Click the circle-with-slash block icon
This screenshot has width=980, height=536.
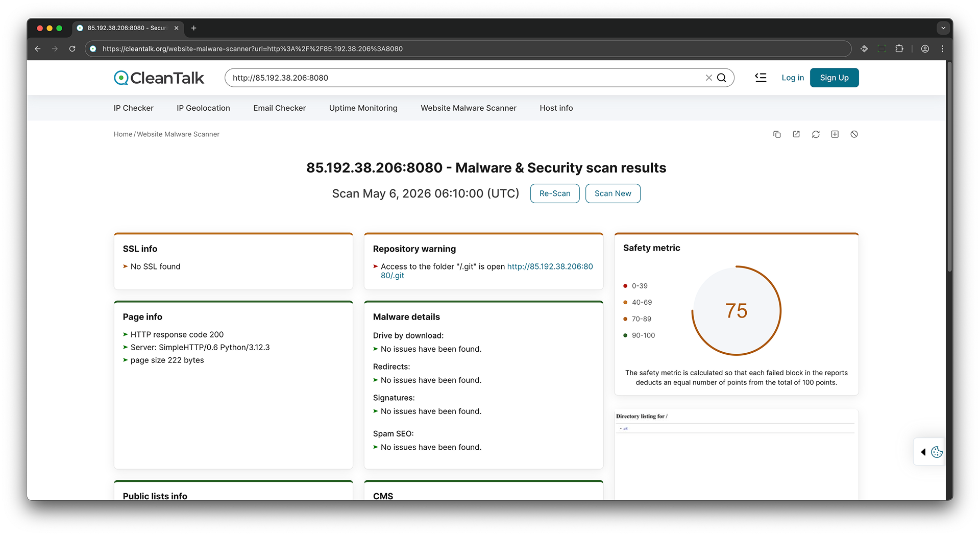(854, 134)
